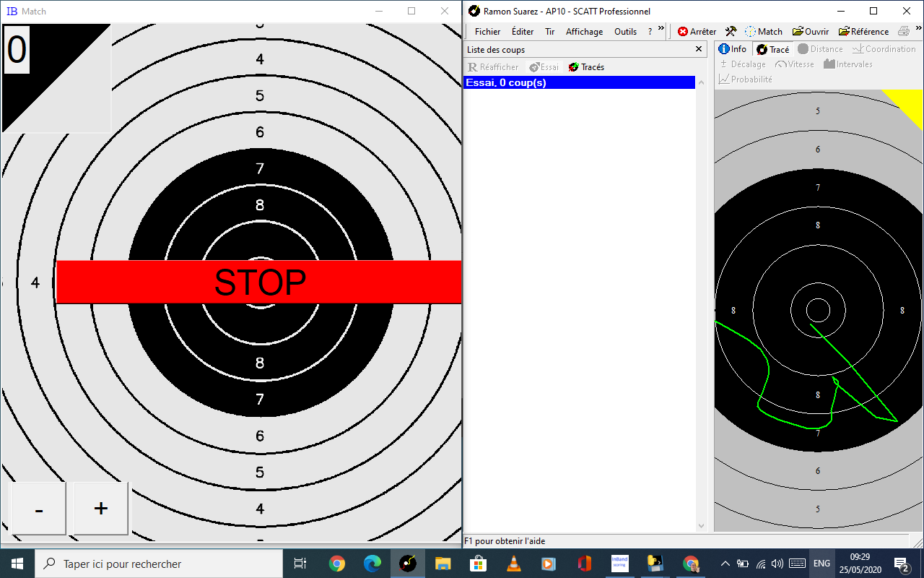
Task: Click the plus button in Match window
Action: click(x=101, y=509)
